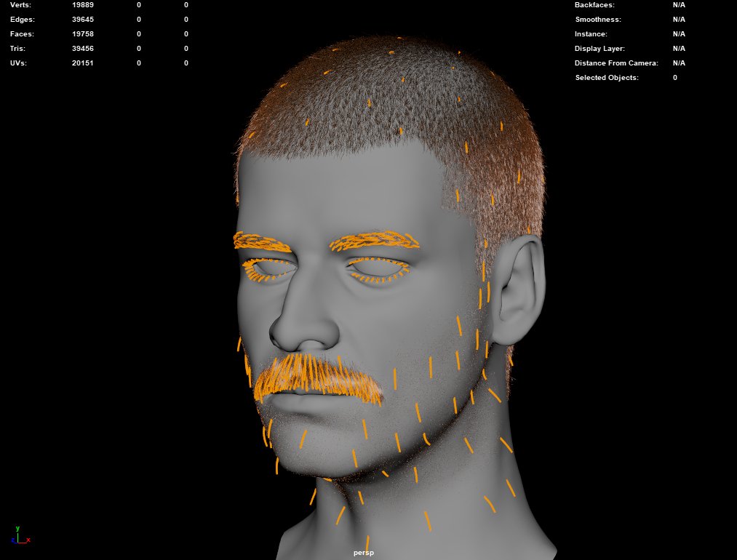Select the UV count value 20151
Viewport: 737px width, 560px height.
point(83,63)
